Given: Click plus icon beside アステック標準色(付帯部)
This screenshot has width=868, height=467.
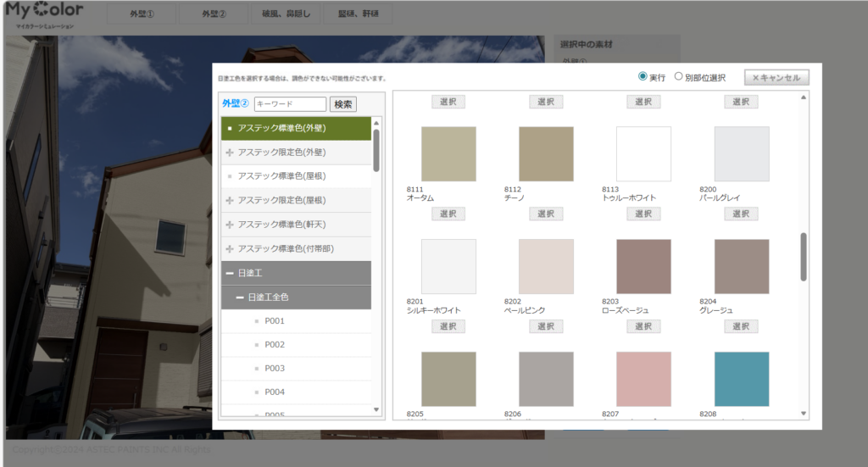Looking at the screenshot, I should 230,248.
